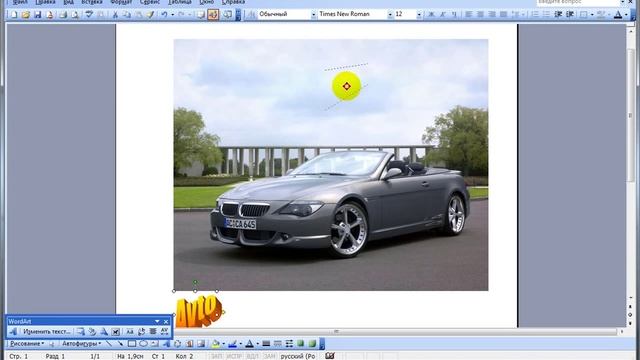Decrease the paragraph indent

point(558,15)
